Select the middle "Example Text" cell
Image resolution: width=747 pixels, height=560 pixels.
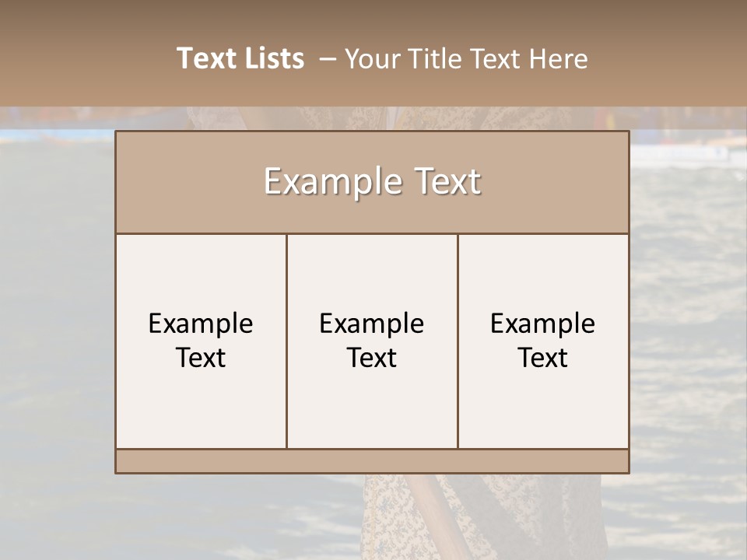click(372, 341)
